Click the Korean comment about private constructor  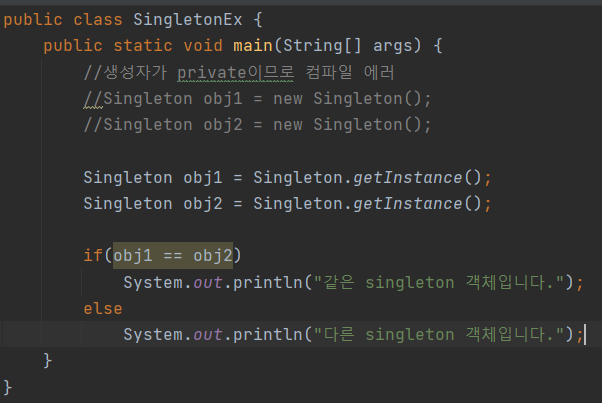[239, 73]
